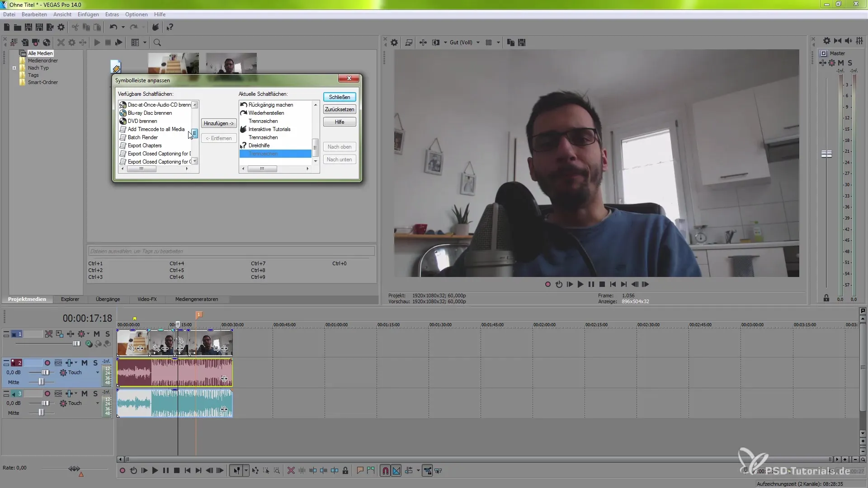Image resolution: width=868 pixels, height=488 pixels.
Task: Mute video track 1 with M
Action: [97, 334]
